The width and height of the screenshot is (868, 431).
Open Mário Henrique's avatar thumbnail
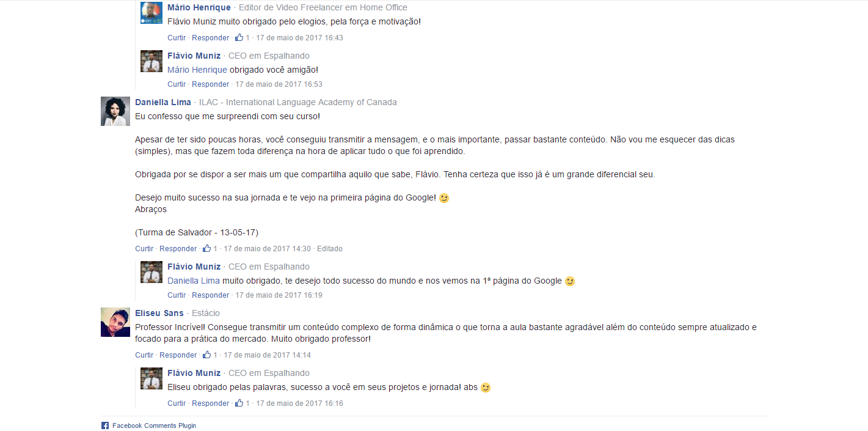[151, 13]
